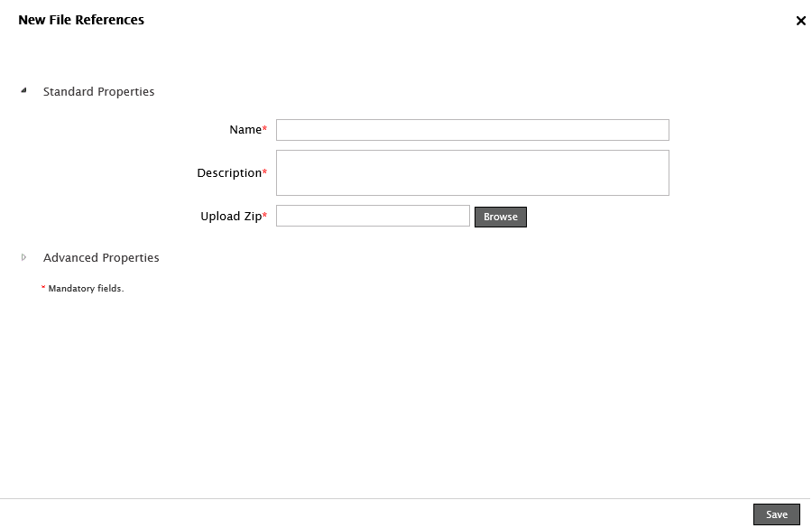Click the footer separator line above Save
This screenshot has width=812, height=528.
click(x=406, y=498)
